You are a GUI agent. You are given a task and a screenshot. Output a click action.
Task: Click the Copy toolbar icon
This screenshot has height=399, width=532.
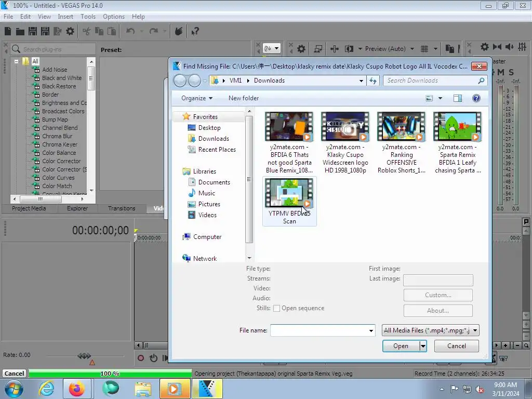(99, 32)
